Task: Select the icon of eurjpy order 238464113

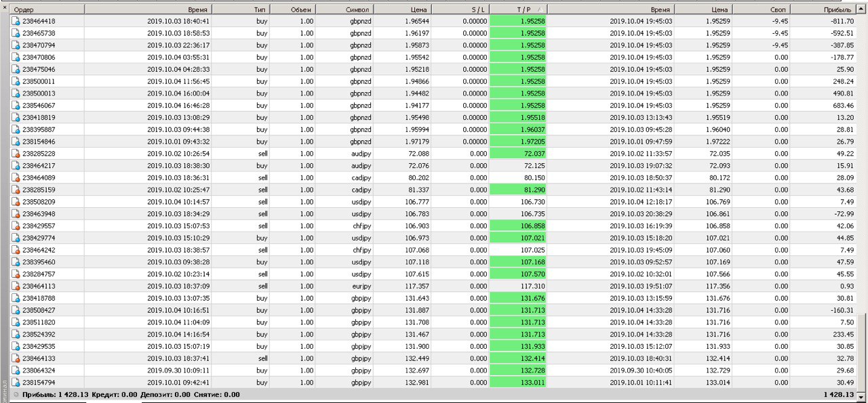Action: pos(16,286)
